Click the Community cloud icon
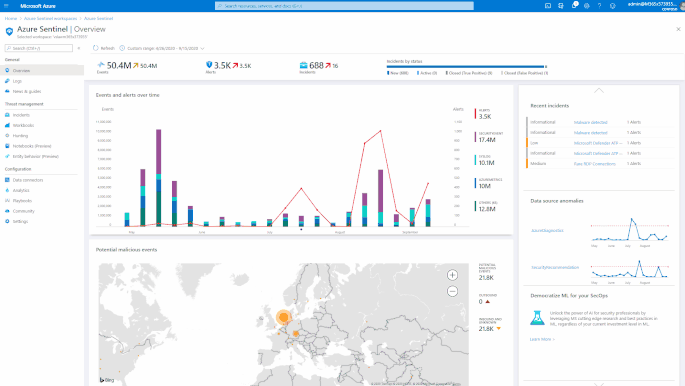Screen dimensions: 685x386 point(7,211)
